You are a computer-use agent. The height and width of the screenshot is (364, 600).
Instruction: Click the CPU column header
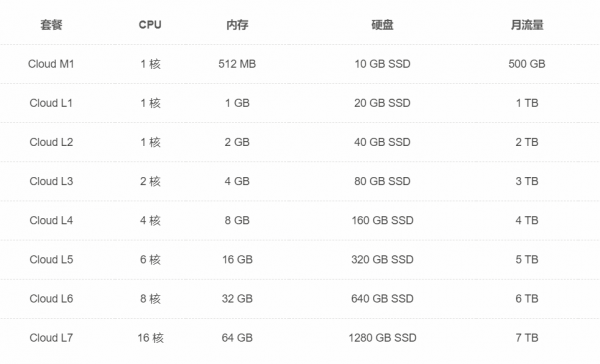[x=150, y=25]
